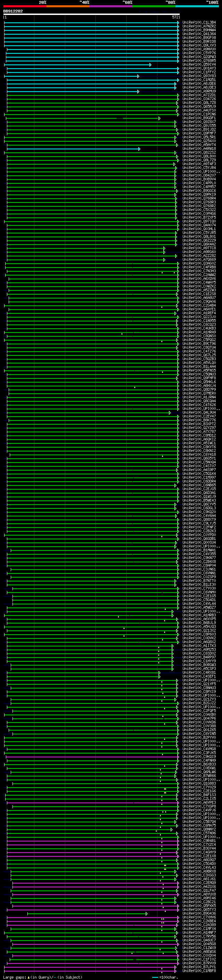Select hit UniRef100_C4PPL0
Image resolution: width=222 pixels, height=980 pixels.
click(x=199, y=183)
